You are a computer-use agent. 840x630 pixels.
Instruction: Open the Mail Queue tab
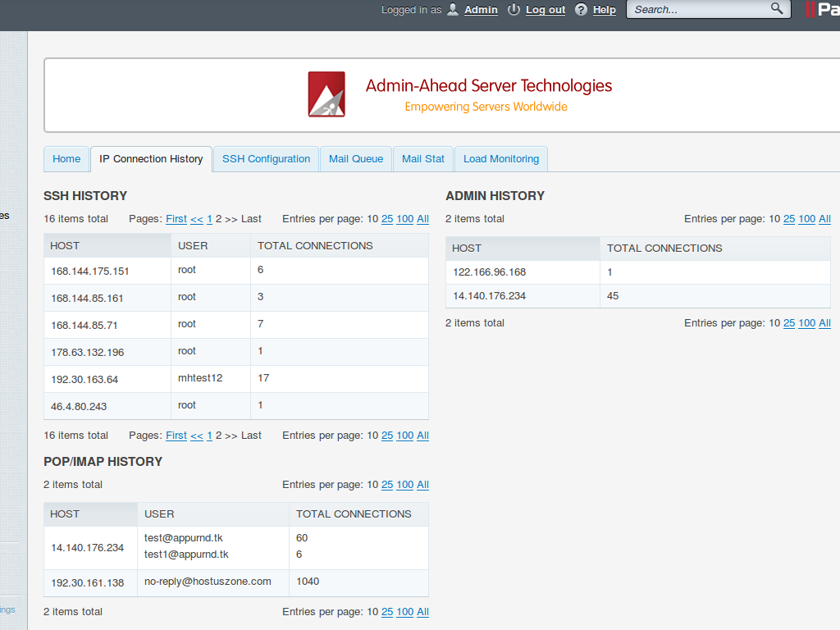[x=356, y=159]
